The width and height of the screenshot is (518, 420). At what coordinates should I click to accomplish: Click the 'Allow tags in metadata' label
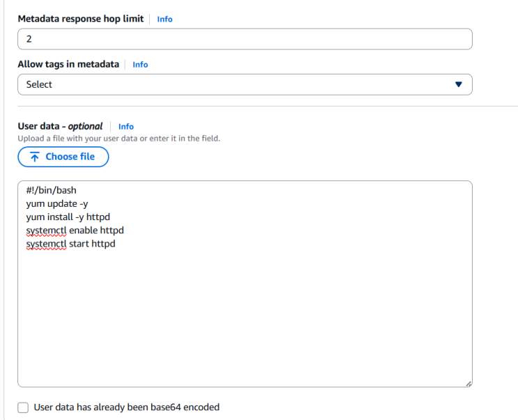point(68,64)
